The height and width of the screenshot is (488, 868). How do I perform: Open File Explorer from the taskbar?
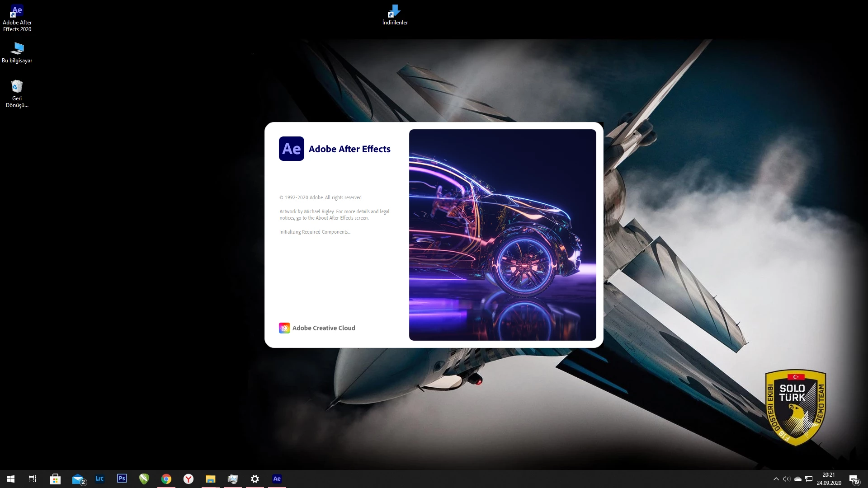(210, 479)
